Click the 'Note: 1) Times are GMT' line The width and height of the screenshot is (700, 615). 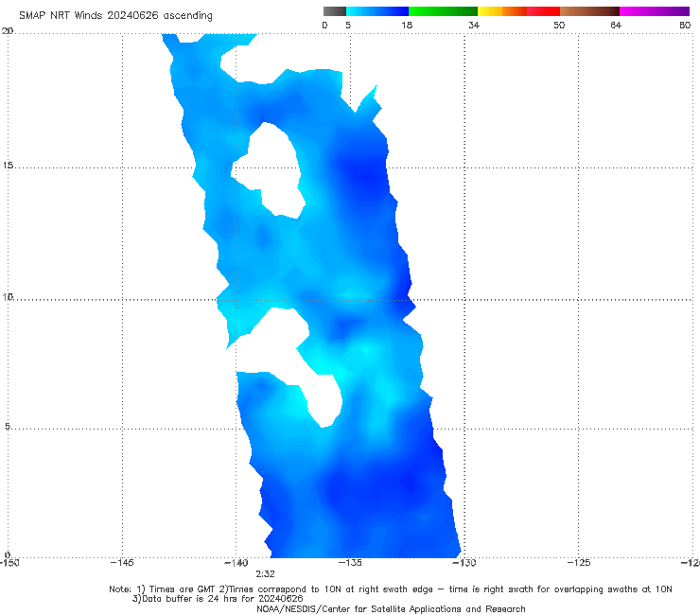(x=391, y=589)
